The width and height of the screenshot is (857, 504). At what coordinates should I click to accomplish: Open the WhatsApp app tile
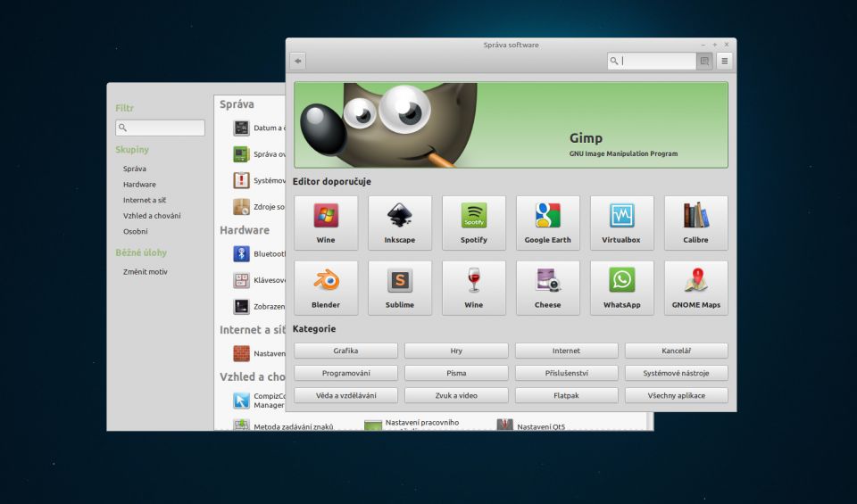(x=622, y=288)
